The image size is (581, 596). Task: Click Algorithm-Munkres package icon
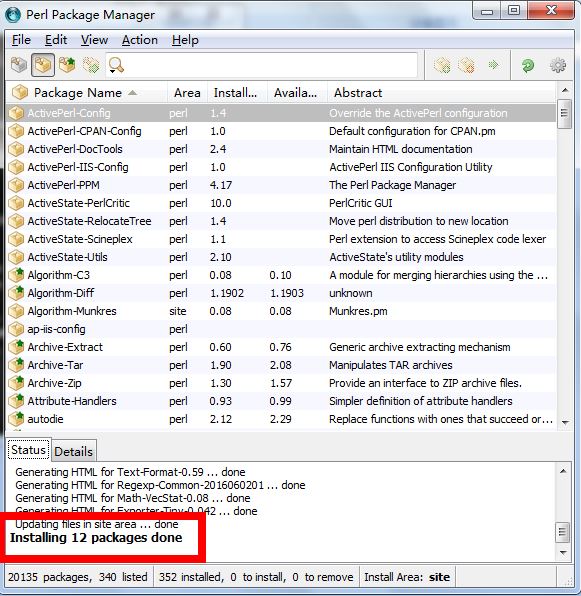coord(16,311)
